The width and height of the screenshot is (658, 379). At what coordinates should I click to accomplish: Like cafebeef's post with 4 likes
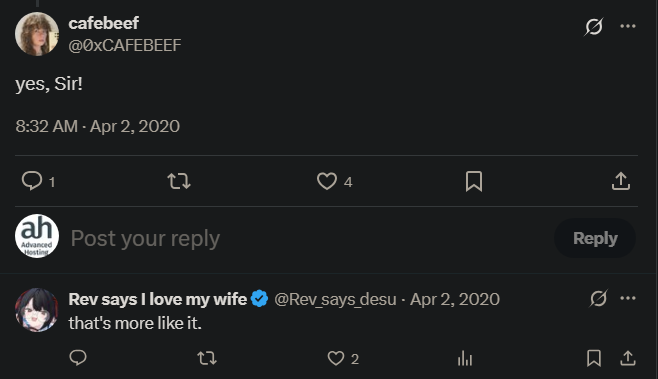click(x=327, y=181)
